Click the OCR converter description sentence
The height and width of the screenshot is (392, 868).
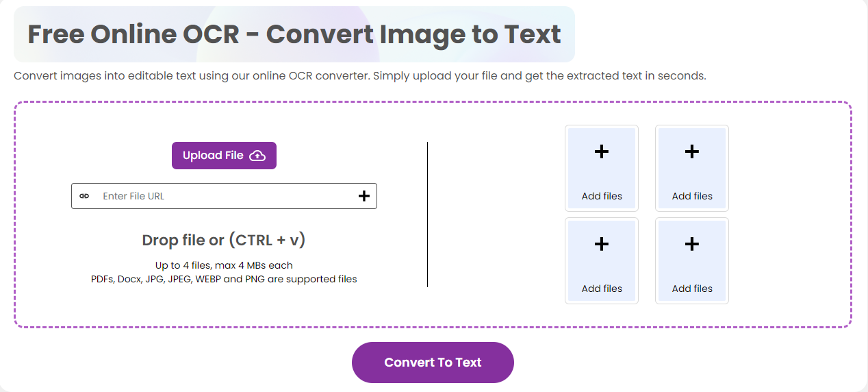tap(359, 75)
